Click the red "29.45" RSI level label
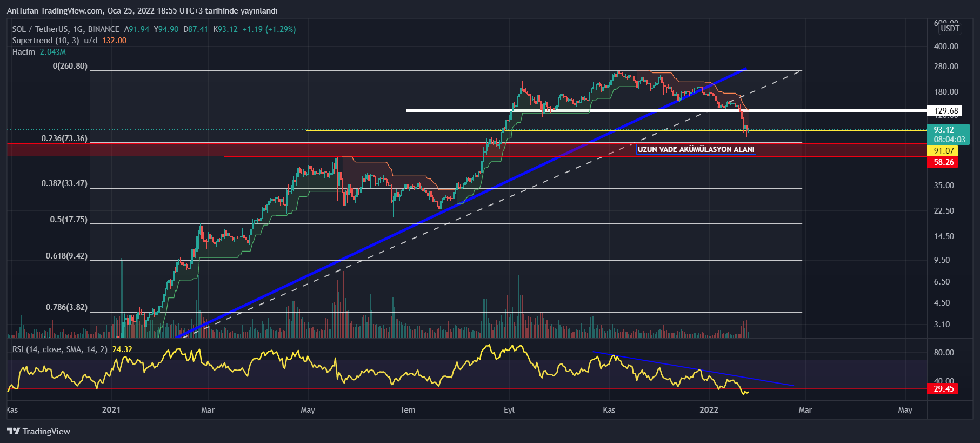The image size is (980, 443). [943, 389]
